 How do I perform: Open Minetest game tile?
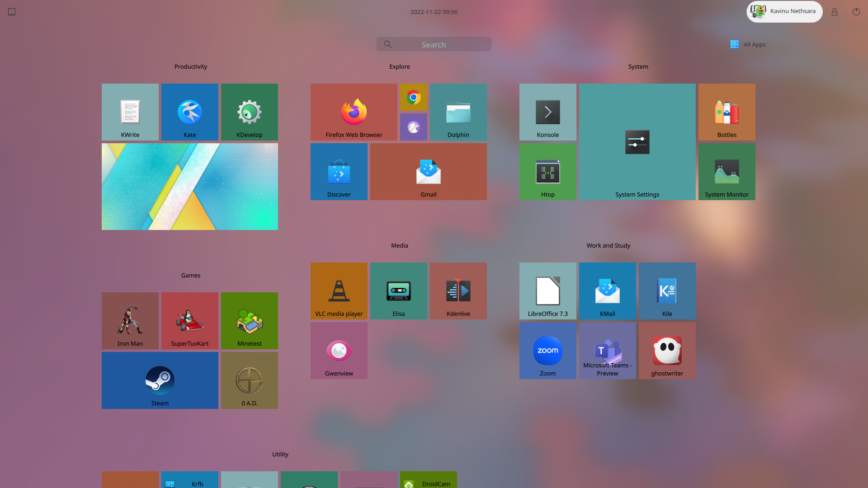(x=250, y=321)
